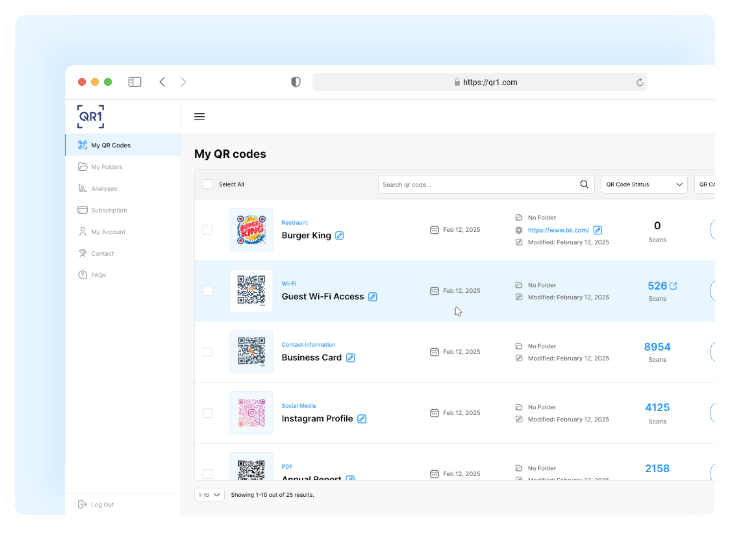Check the Burger King row checkbox

click(x=208, y=230)
